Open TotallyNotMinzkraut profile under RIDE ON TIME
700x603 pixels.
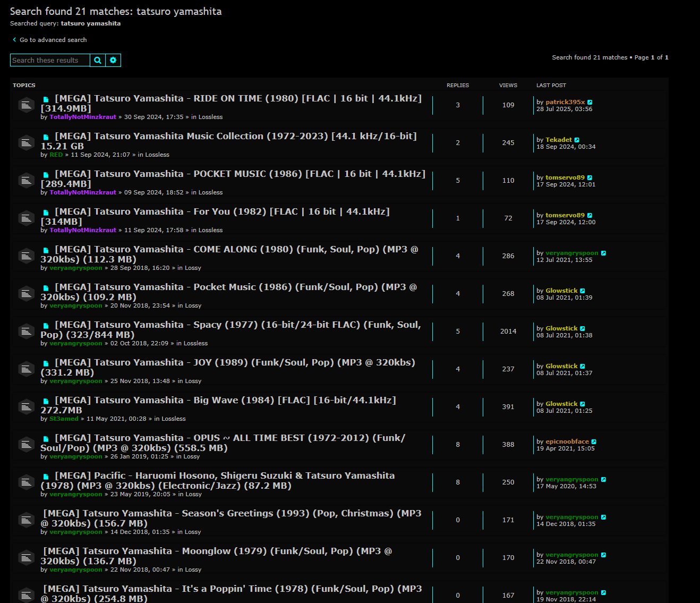(x=83, y=117)
